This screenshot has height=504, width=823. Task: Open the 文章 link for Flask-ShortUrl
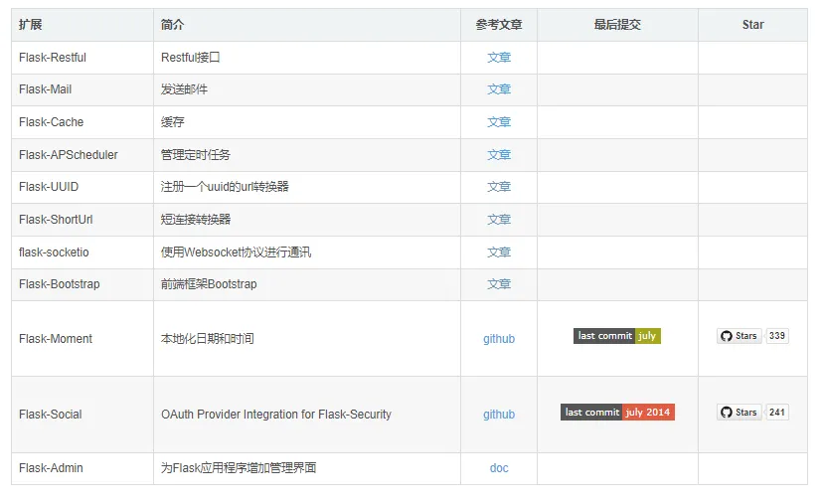[x=499, y=220]
